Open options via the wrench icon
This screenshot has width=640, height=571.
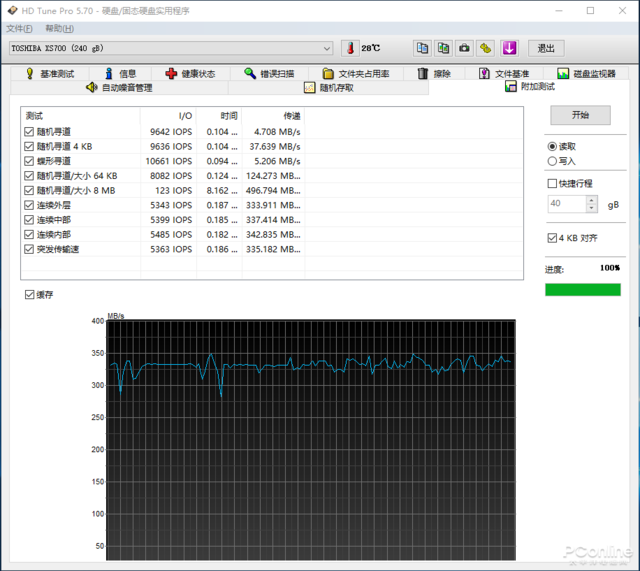coord(485,48)
